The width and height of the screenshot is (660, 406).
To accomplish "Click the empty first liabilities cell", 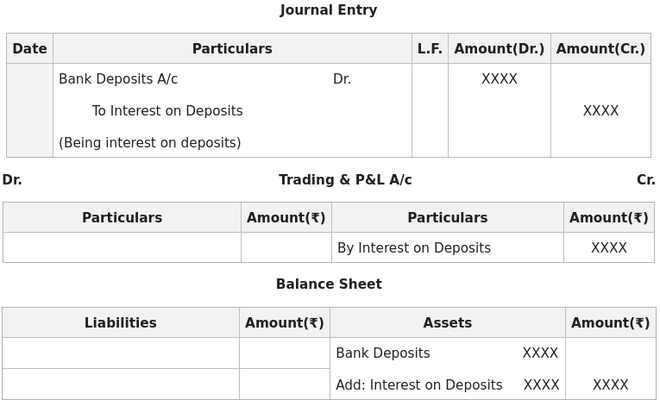I will point(121,353).
